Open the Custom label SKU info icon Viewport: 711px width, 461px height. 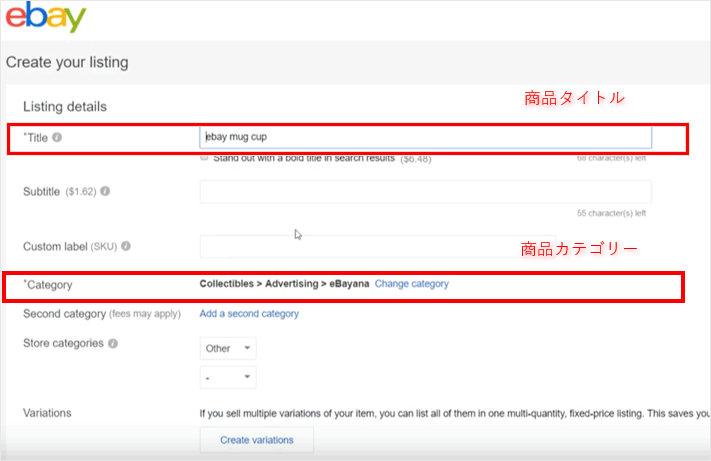pos(126,246)
